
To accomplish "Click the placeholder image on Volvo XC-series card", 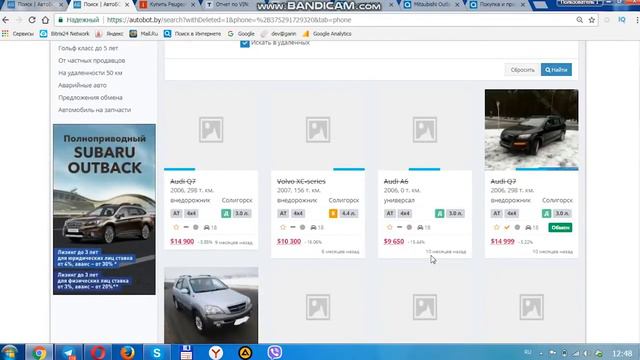I will point(318,130).
